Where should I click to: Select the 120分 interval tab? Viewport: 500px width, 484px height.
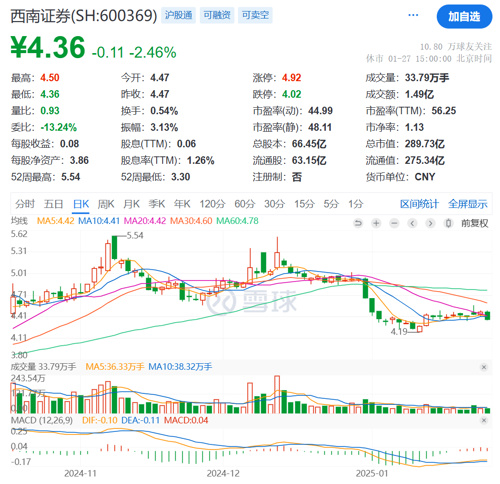(x=212, y=204)
